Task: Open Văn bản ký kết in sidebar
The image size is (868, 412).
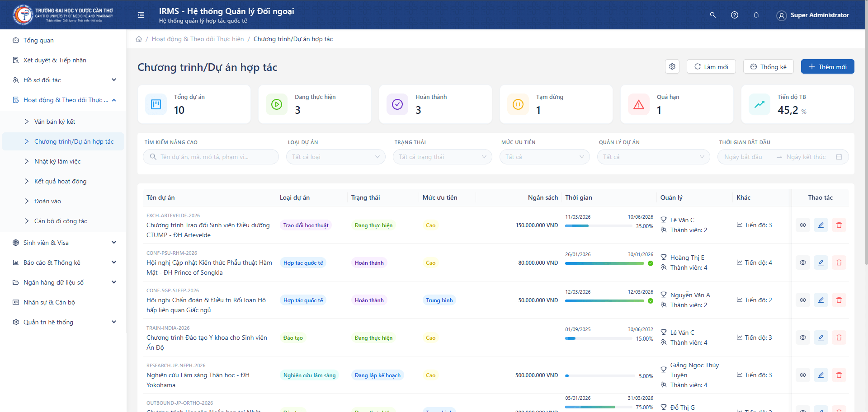Action: coord(55,122)
